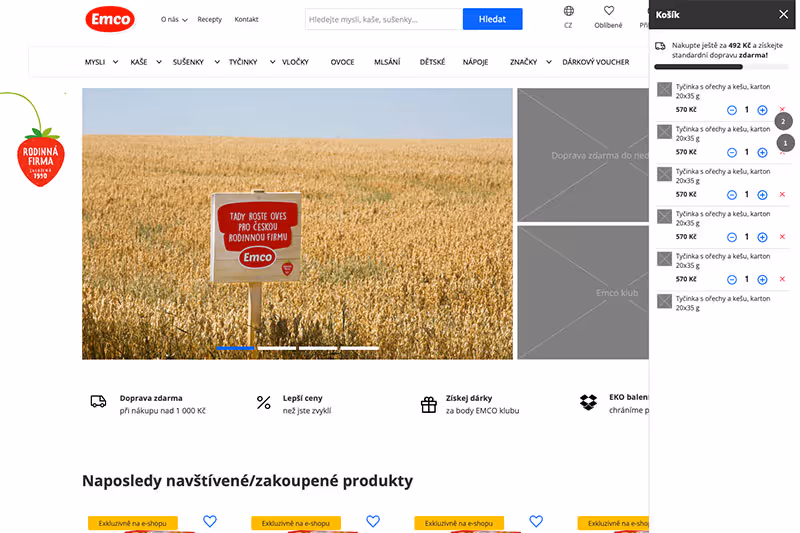Open the CZ language globe icon
Viewport: 800px width, 533px height.
[x=568, y=11]
